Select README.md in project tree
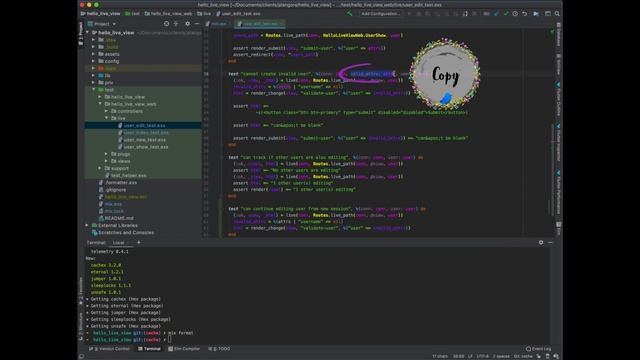The height and width of the screenshot is (360, 640). pyautogui.click(x=119, y=218)
